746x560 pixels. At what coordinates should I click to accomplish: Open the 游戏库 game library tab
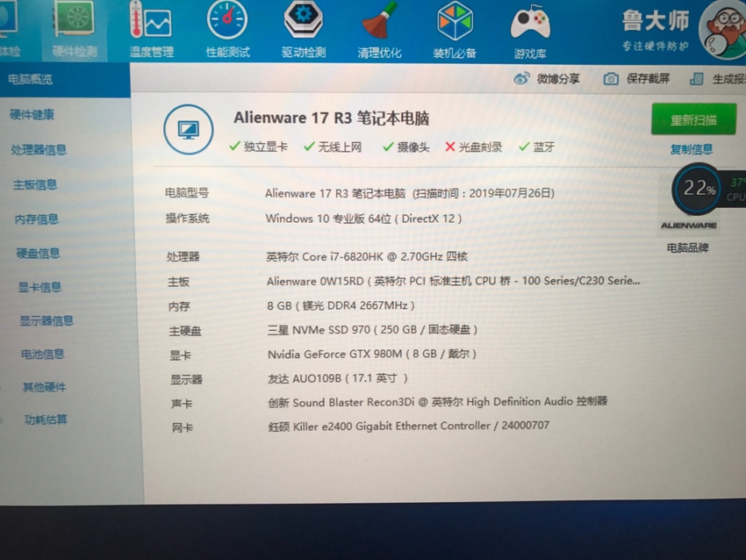(530, 32)
